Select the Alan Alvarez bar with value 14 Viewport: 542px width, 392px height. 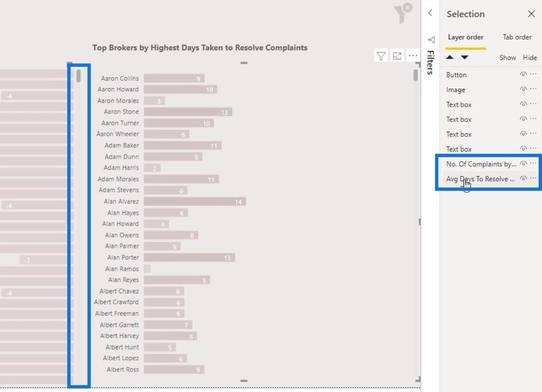[195, 202]
